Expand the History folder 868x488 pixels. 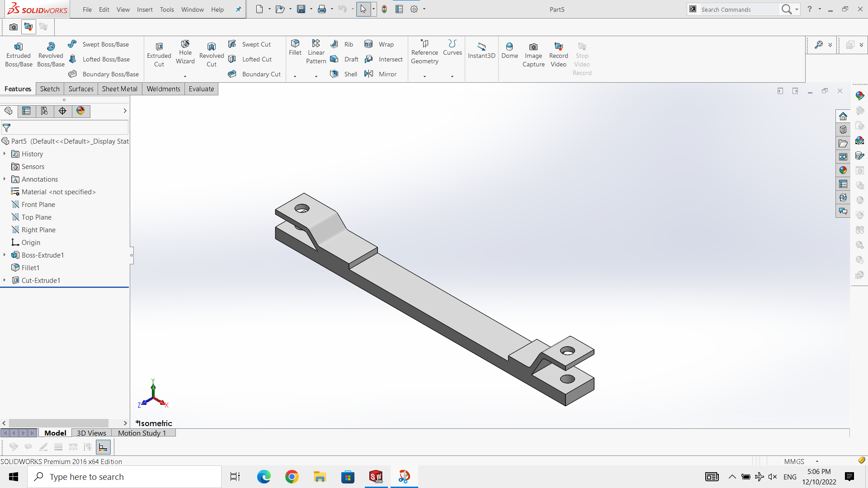(x=5, y=154)
